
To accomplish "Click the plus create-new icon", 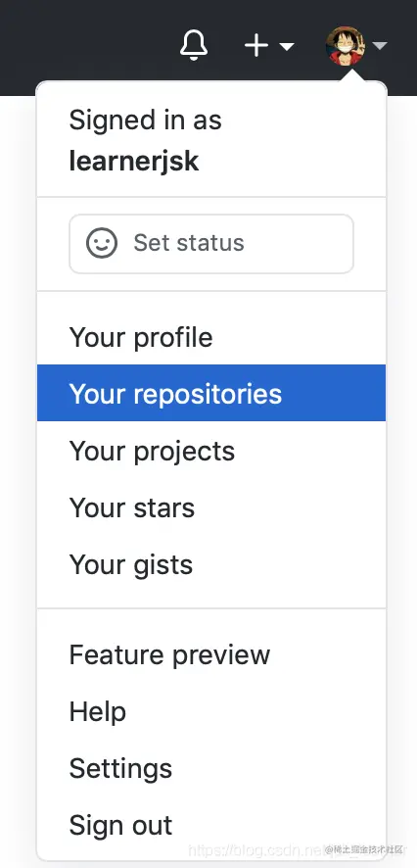I will (x=256, y=45).
